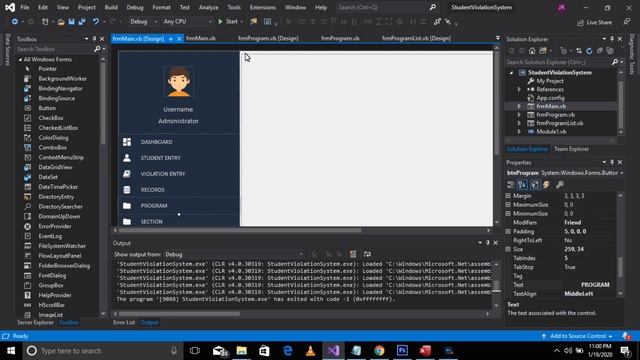Viewport: 640px width, 360px height.
Task: Click the Property Pages wrench icon
Action: click(x=560, y=185)
